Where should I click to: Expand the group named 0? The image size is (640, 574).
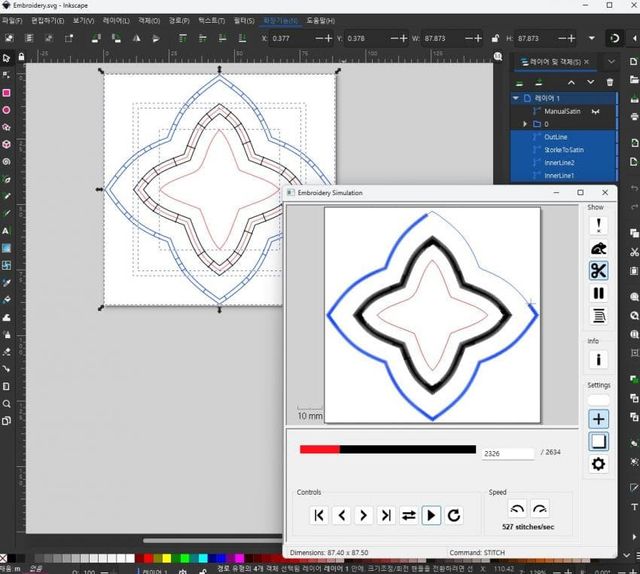[526, 124]
